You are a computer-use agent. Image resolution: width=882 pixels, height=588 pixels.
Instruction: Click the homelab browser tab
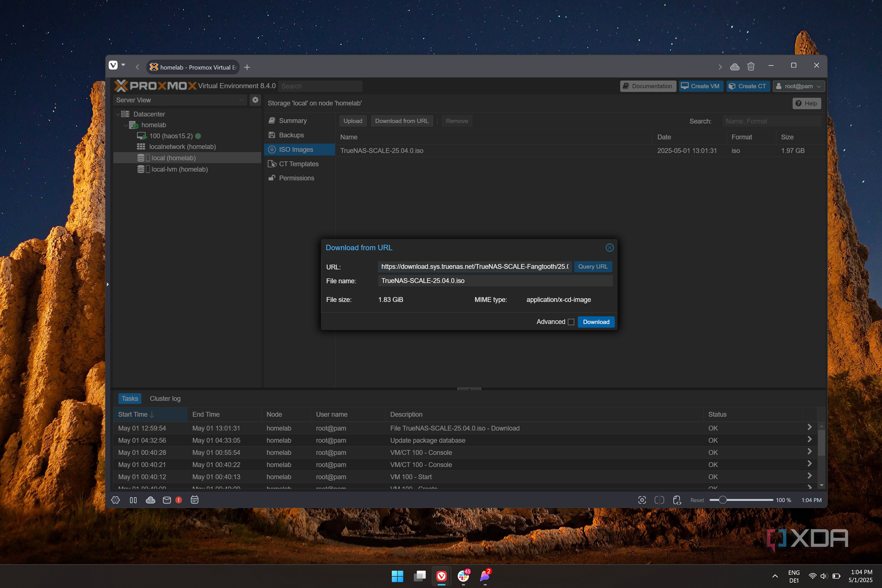pyautogui.click(x=193, y=67)
